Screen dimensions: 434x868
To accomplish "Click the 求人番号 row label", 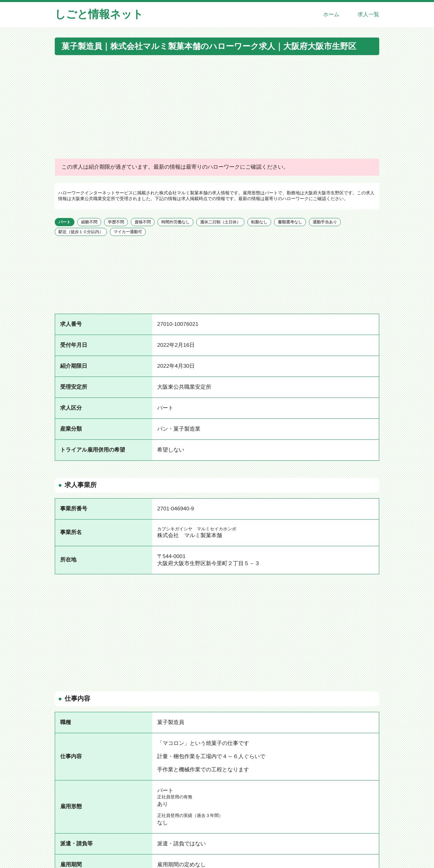I will point(71,324).
